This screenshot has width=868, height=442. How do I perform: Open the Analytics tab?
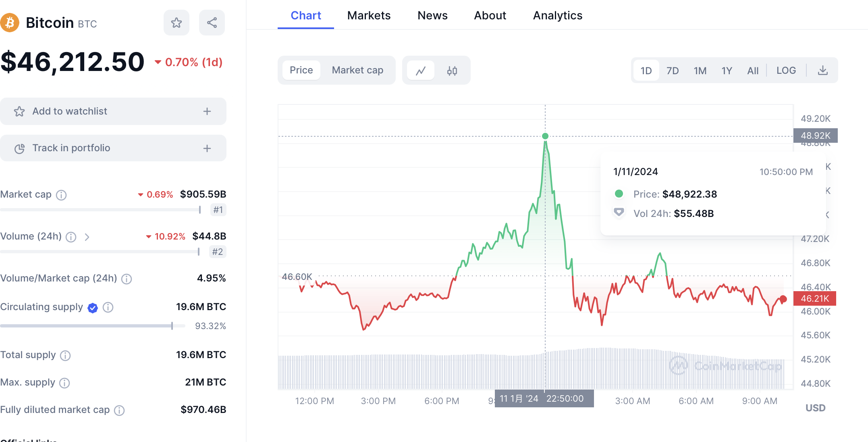[x=557, y=15]
